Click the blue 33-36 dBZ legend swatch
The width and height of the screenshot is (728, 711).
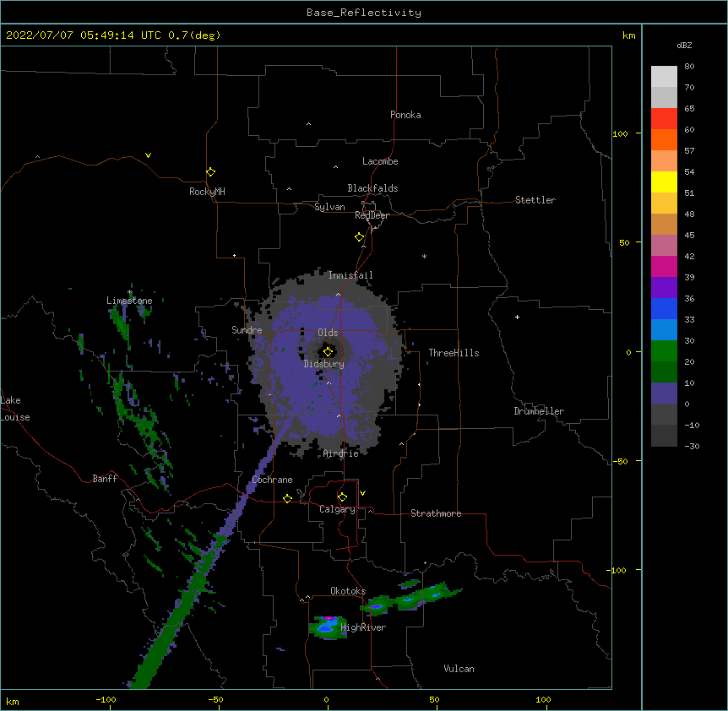point(664,308)
